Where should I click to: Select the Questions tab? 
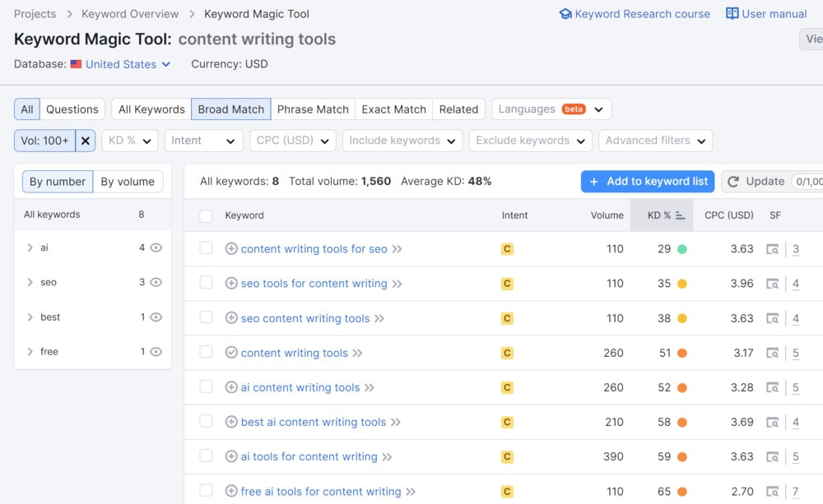(72, 109)
